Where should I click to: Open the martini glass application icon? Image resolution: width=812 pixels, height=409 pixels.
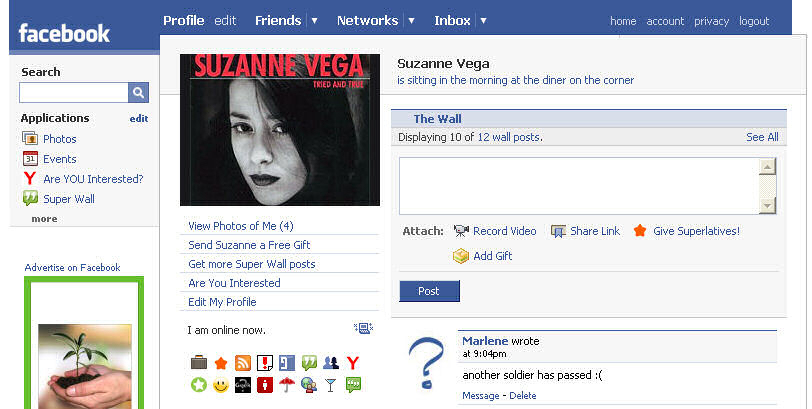(331, 385)
